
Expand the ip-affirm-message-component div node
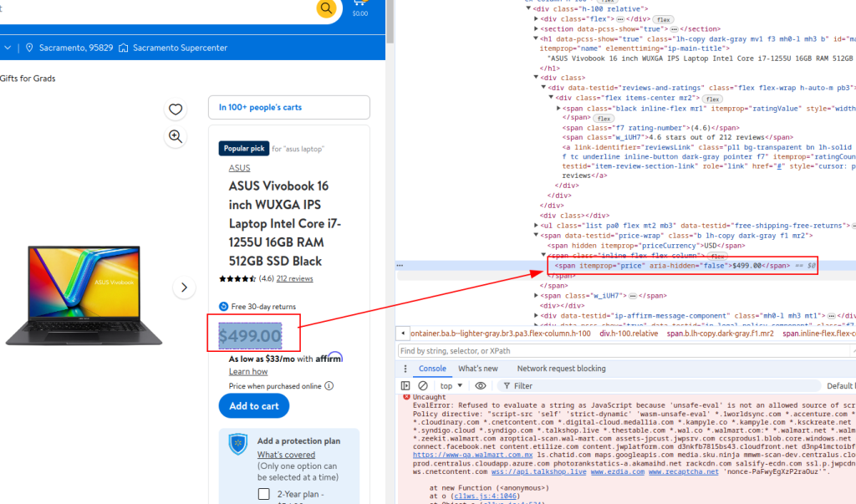(x=536, y=316)
